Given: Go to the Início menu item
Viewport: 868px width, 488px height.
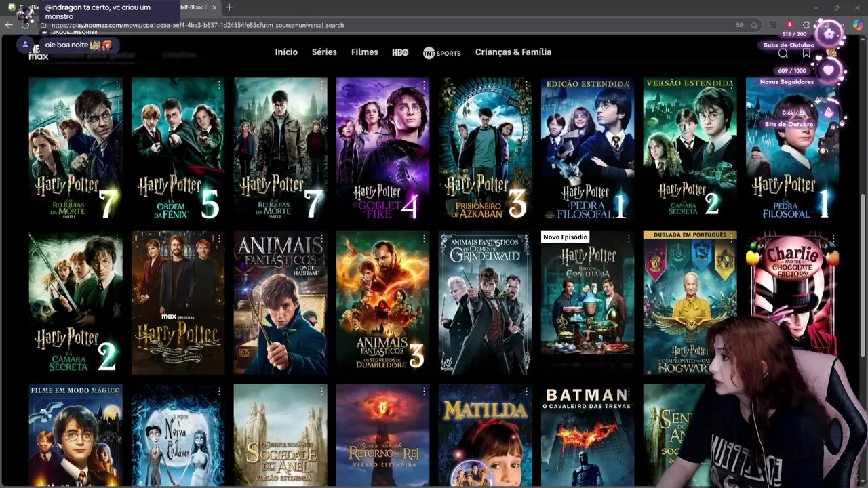Looking at the screenshot, I should coord(286,52).
